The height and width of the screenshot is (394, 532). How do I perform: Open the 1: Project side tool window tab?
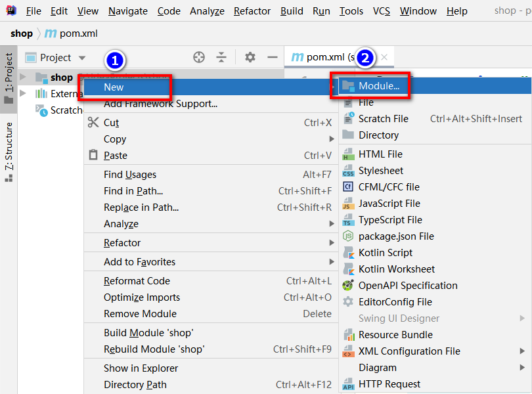coord(9,79)
